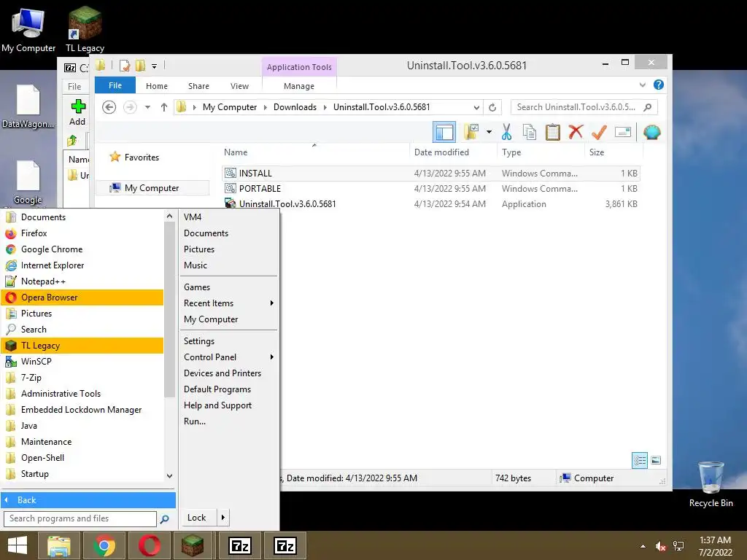Click the globe shell toolbar icon
The height and width of the screenshot is (560, 747).
tap(651, 132)
